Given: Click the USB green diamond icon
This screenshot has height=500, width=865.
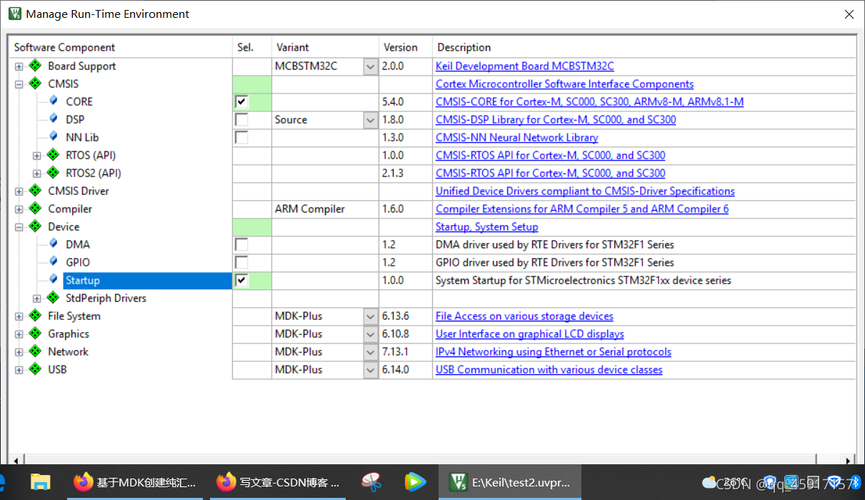Looking at the screenshot, I should pos(35,369).
